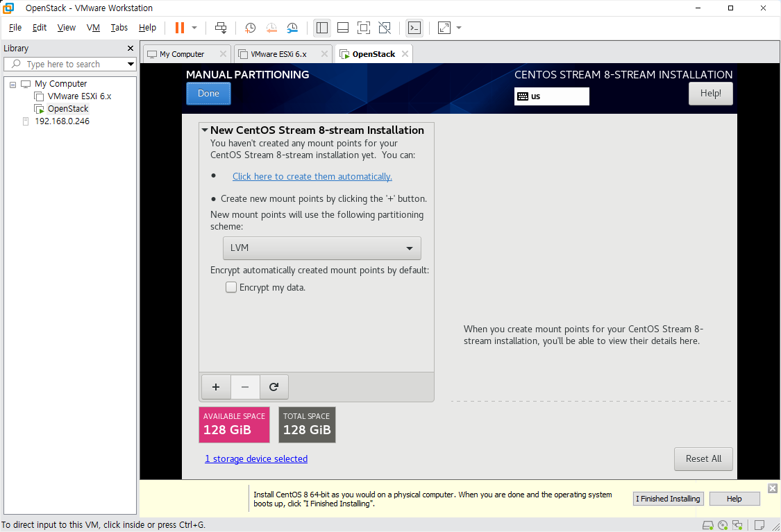
Task: Click the installer Help! button
Action: (710, 93)
